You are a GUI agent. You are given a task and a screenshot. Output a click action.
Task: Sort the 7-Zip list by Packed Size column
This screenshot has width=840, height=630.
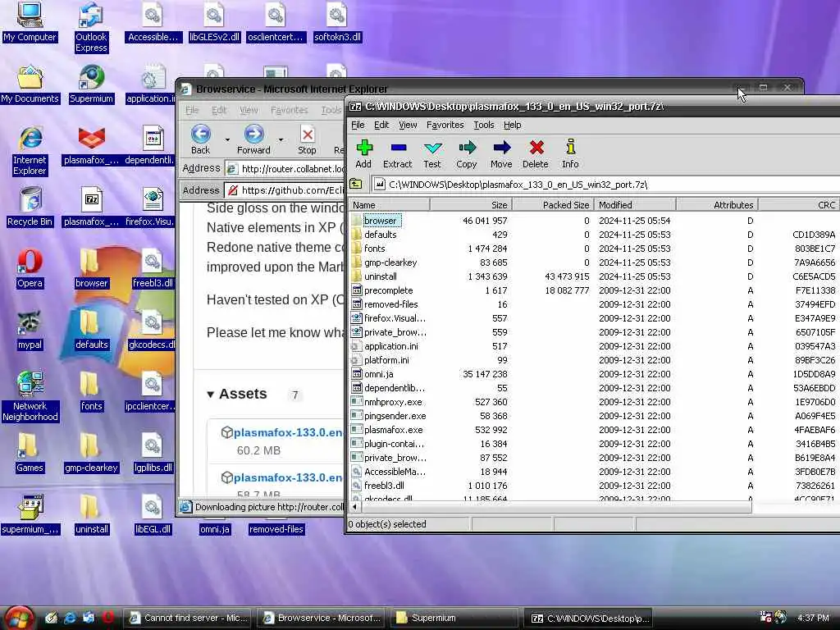click(x=554, y=204)
